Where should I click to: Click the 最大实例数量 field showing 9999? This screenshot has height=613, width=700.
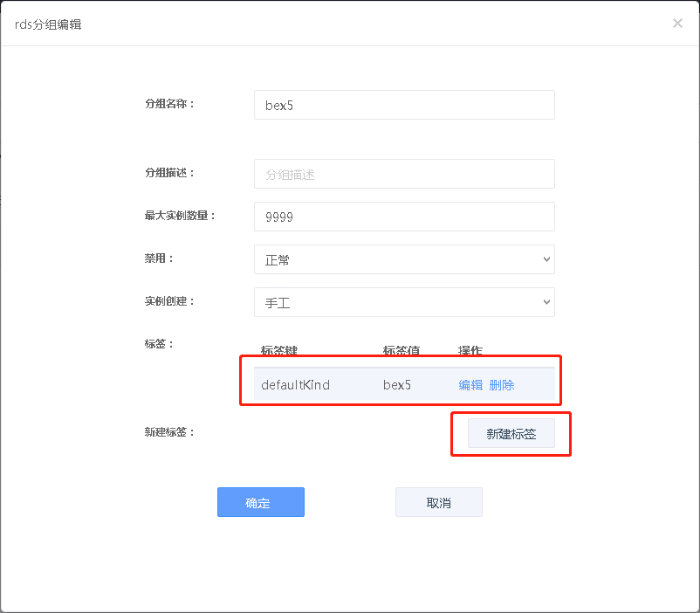[x=404, y=217]
